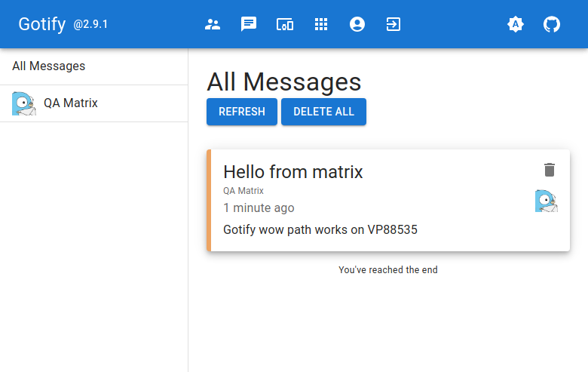Click the QA Matrix sidebar gopher icon
Screen dimensions: 588x372
point(24,103)
